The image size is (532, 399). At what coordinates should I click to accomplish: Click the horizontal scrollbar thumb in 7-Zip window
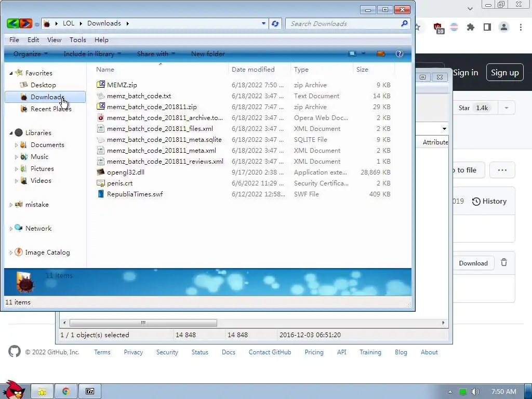pyautogui.click(x=143, y=323)
